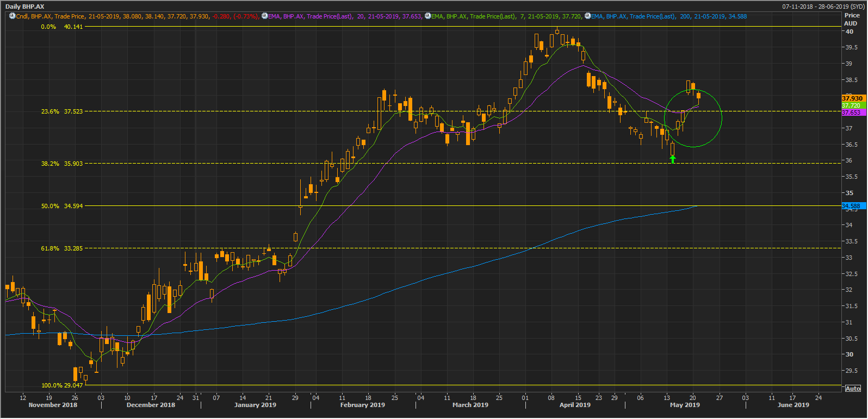Click the 40 price axis tick

(x=849, y=32)
